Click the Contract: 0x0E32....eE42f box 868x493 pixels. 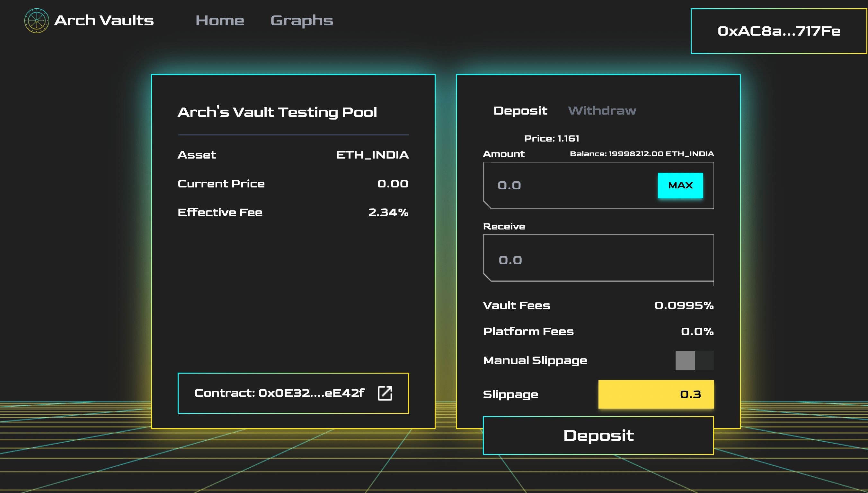[293, 393]
